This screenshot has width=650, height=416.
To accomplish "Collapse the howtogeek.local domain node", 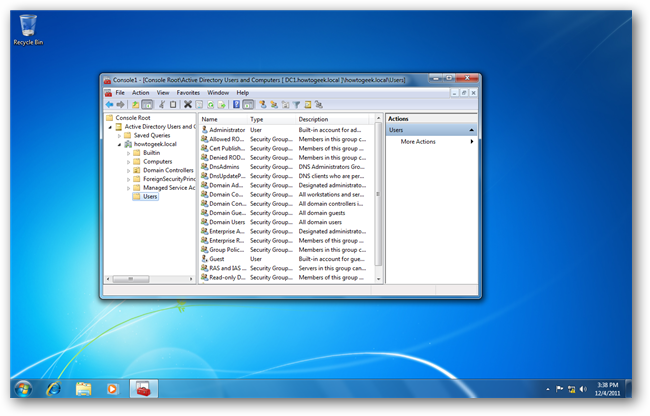I will (119, 144).
